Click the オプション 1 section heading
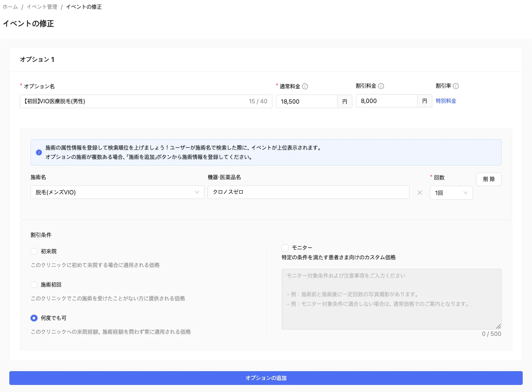This screenshot has width=532, height=392. [x=37, y=59]
